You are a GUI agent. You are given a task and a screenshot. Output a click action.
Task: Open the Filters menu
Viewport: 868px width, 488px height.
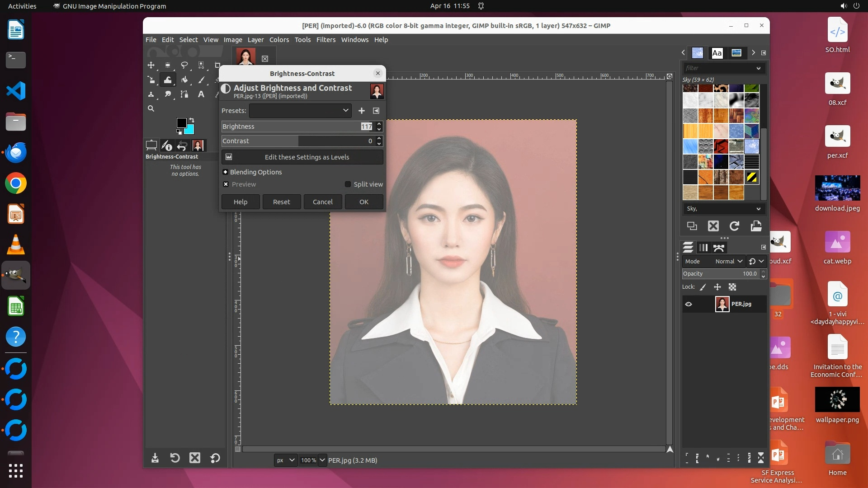(325, 40)
